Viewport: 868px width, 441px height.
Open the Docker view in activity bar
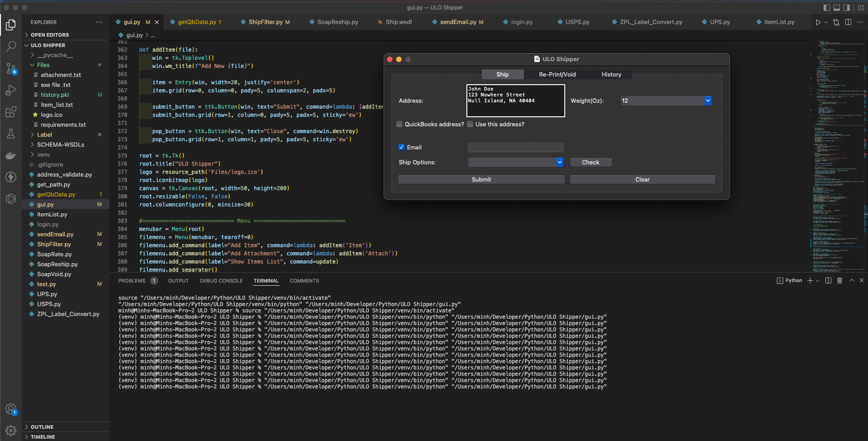tap(11, 155)
